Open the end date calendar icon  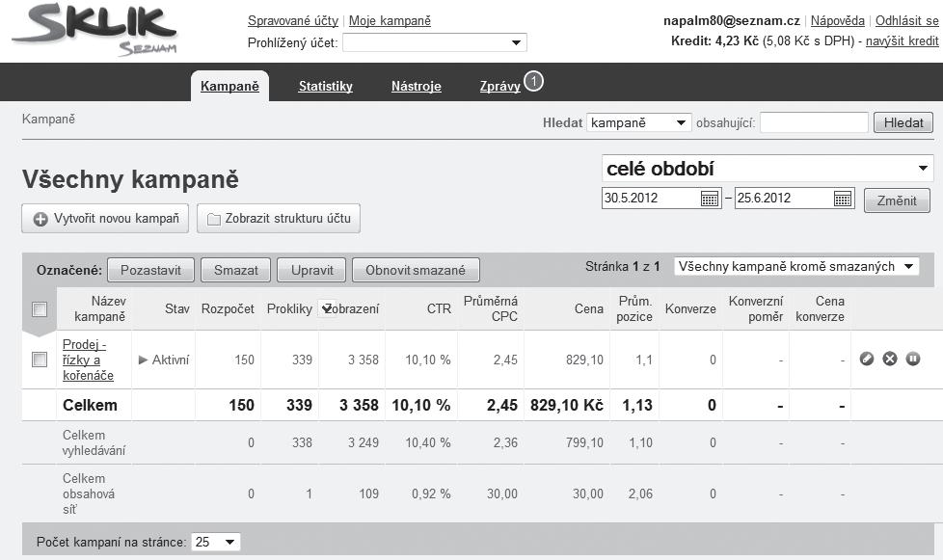(x=843, y=199)
